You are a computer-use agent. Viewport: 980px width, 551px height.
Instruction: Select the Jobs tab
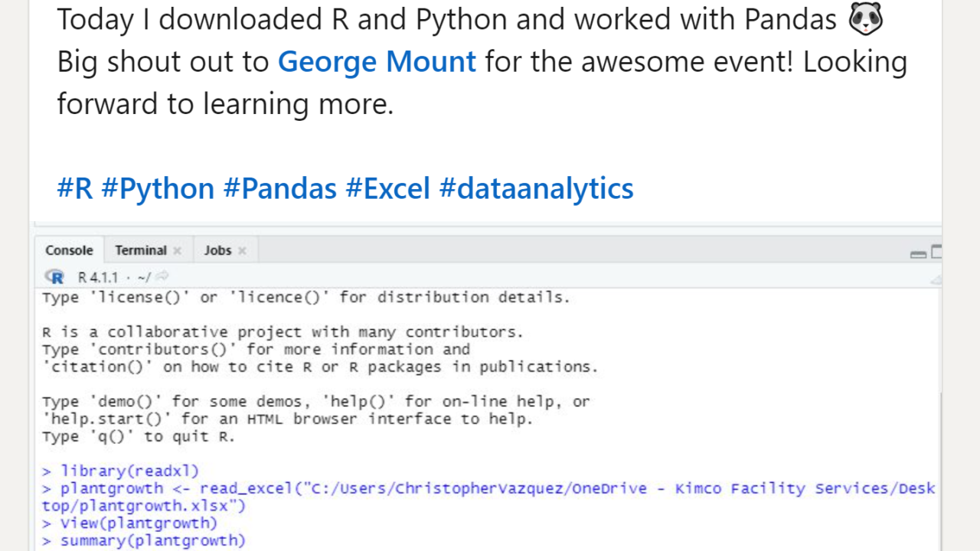[x=217, y=250]
